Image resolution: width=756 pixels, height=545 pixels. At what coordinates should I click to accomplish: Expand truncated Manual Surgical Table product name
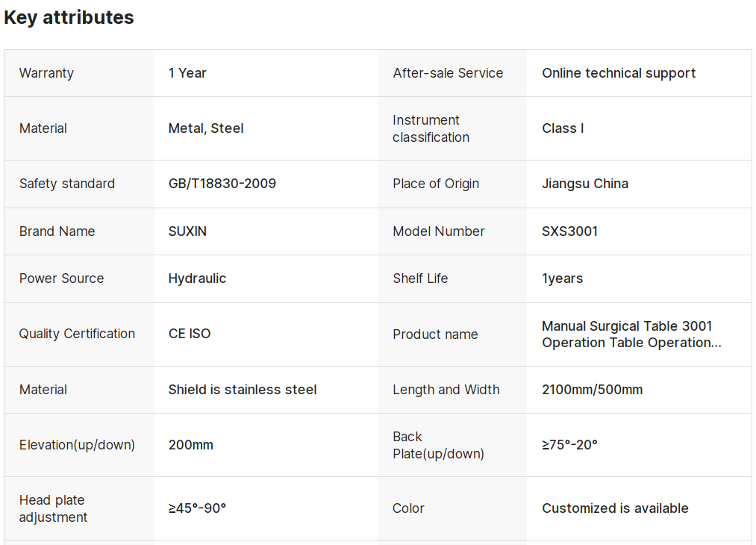631,334
